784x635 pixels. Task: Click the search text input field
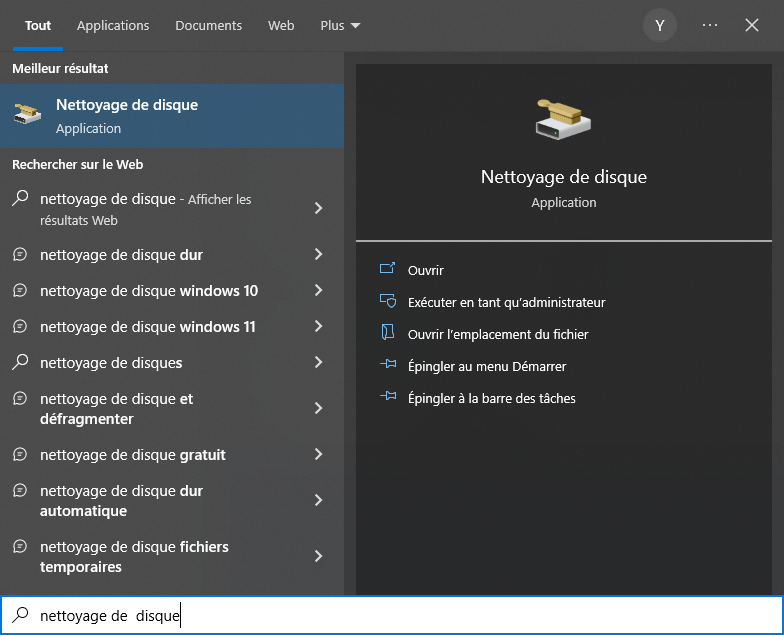pyautogui.click(x=400, y=616)
